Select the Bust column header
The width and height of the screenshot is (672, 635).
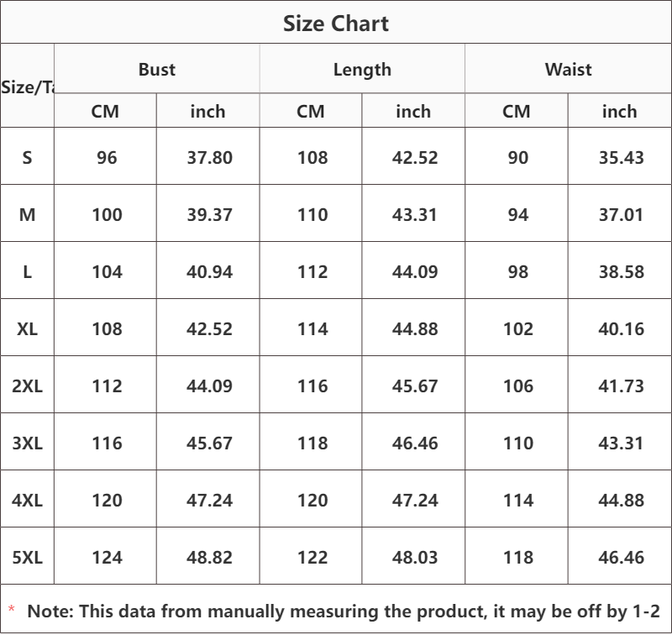(x=157, y=70)
